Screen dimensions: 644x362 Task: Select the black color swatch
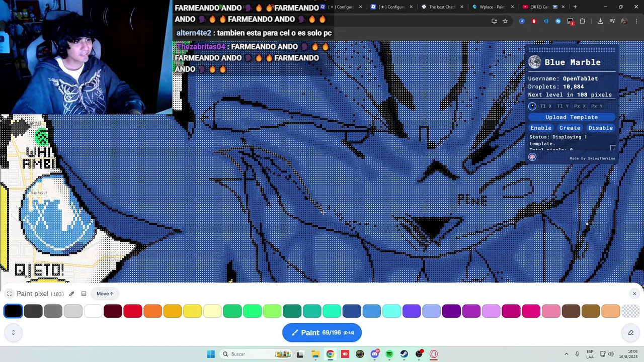pyautogui.click(x=13, y=311)
